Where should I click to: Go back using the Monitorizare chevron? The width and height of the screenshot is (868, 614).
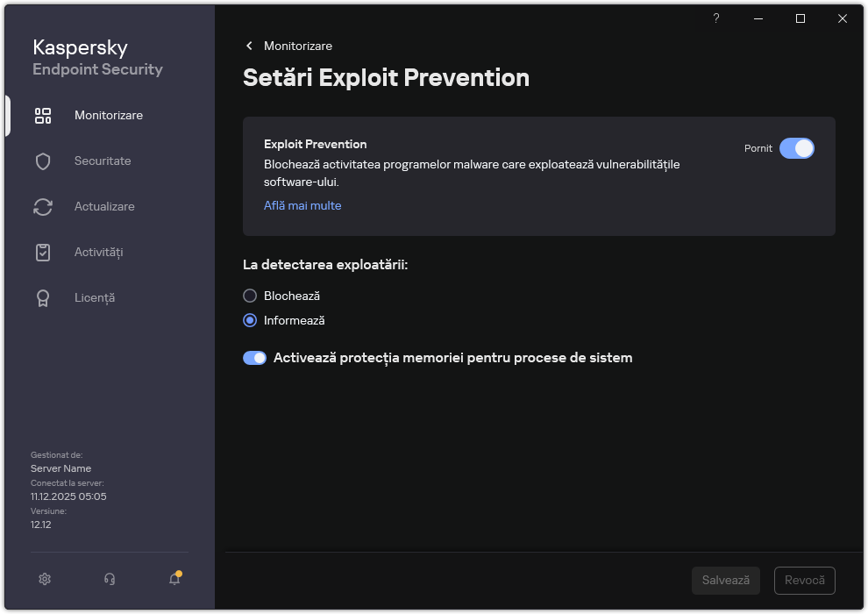coord(248,46)
